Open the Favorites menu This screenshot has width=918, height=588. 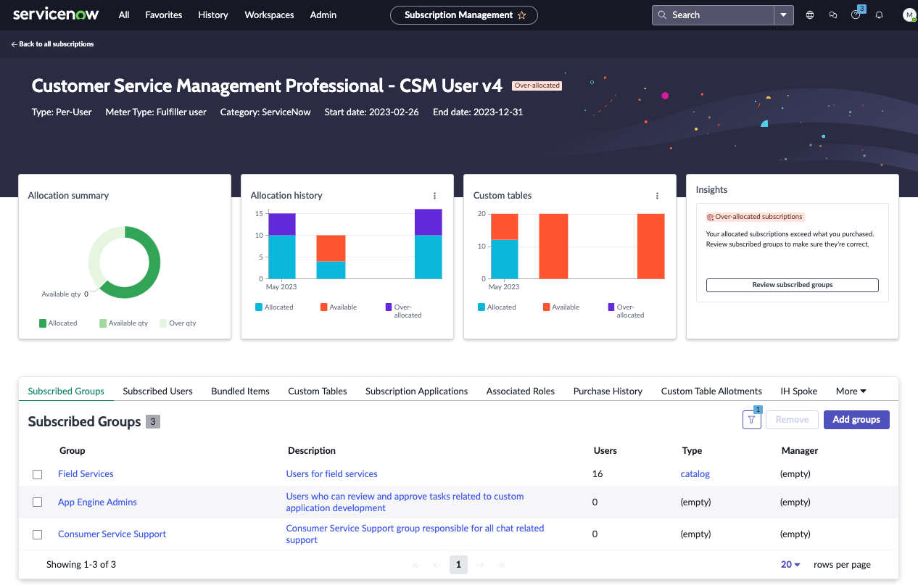tap(164, 15)
